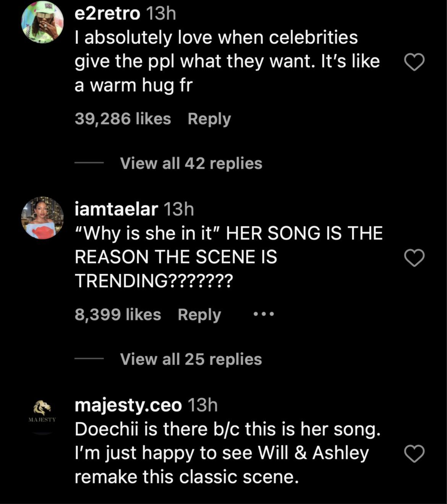Viewport: 447px width, 504px height.
Task: View the 8,399 likes list
Action: [x=118, y=315]
